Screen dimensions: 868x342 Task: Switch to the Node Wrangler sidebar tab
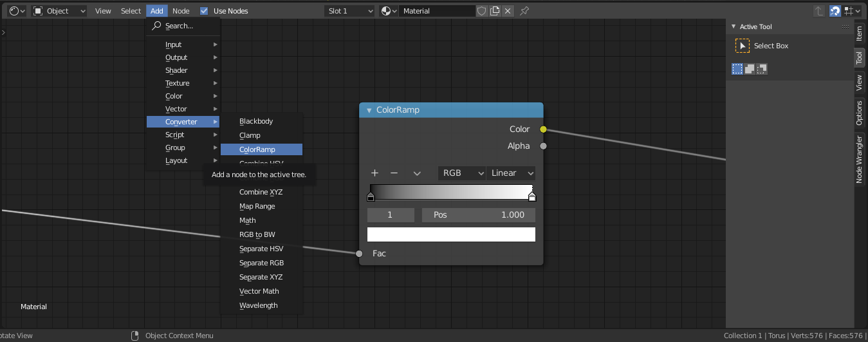pos(860,159)
